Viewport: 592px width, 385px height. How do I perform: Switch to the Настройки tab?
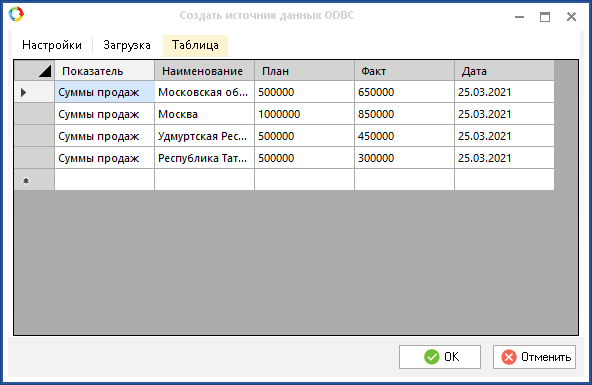click(x=52, y=45)
